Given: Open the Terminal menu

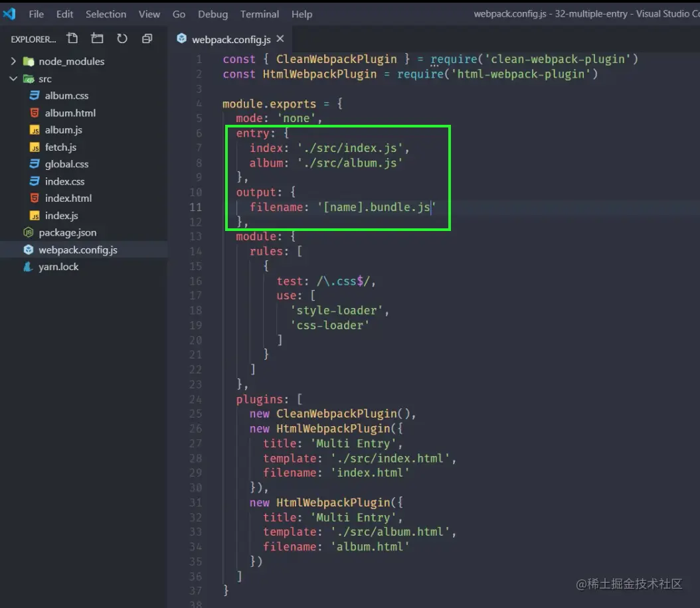Looking at the screenshot, I should coord(260,15).
